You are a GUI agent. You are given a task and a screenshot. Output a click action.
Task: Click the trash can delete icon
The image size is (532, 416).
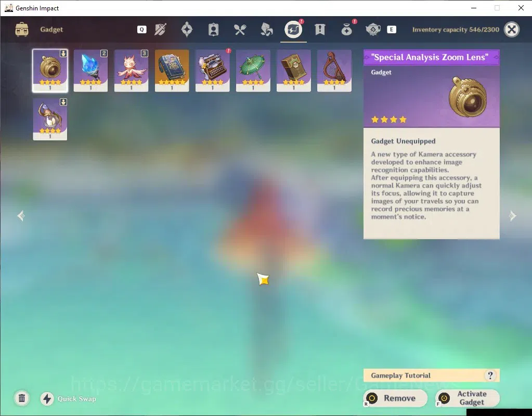pyautogui.click(x=22, y=398)
